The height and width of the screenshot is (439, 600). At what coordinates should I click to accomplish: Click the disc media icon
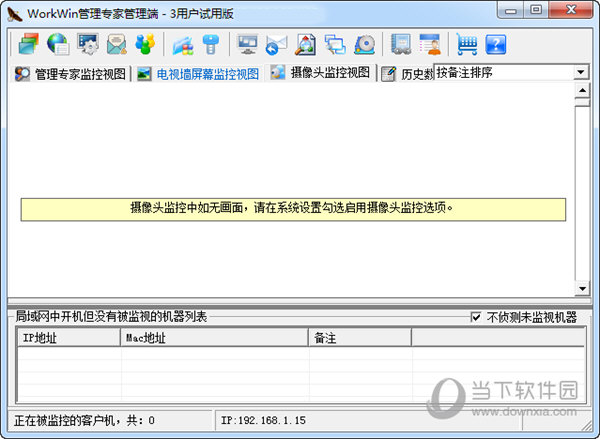pos(364,44)
